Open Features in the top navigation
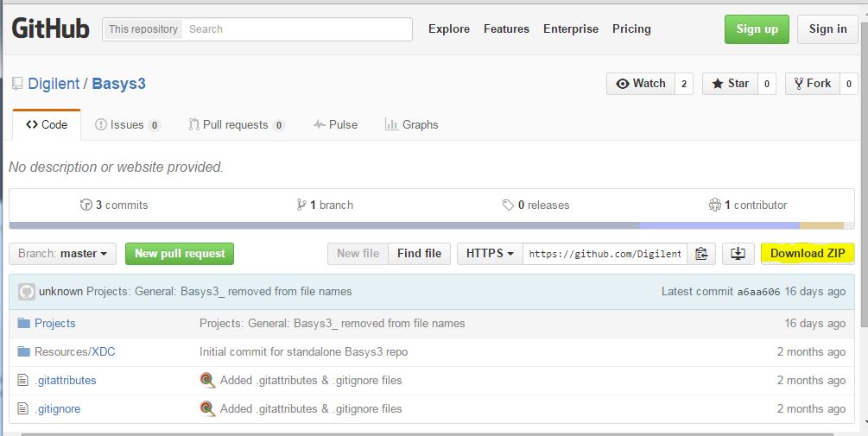868x436 pixels. click(x=506, y=28)
